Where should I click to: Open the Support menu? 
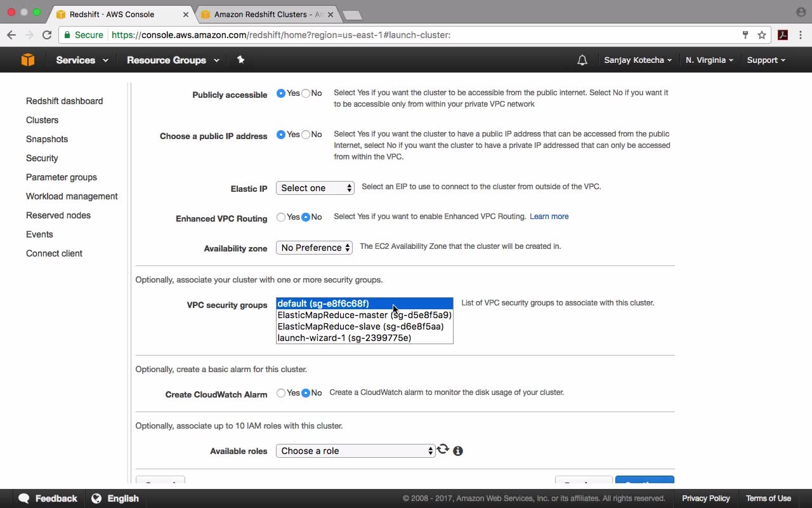point(766,60)
